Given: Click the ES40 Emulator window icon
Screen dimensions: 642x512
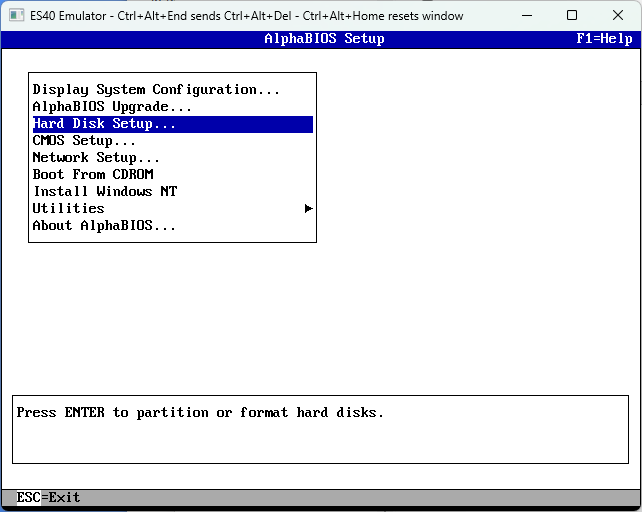Looking at the screenshot, I should tap(16, 16).
